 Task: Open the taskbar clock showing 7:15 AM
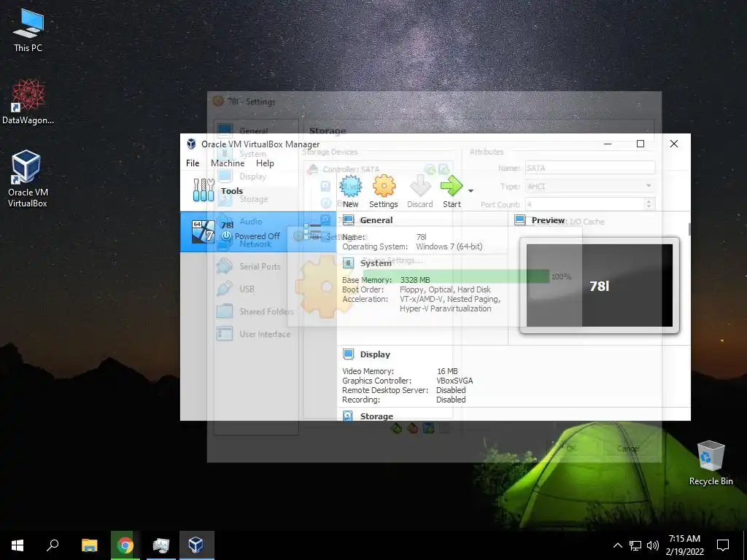(684, 545)
